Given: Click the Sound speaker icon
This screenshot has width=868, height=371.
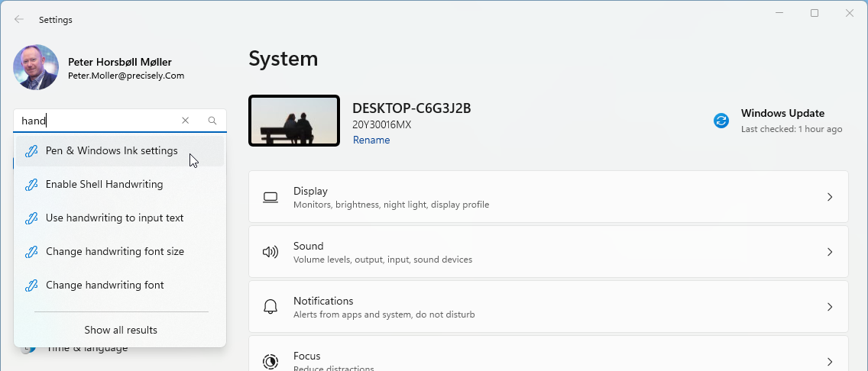Looking at the screenshot, I should click(x=270, y=252).
